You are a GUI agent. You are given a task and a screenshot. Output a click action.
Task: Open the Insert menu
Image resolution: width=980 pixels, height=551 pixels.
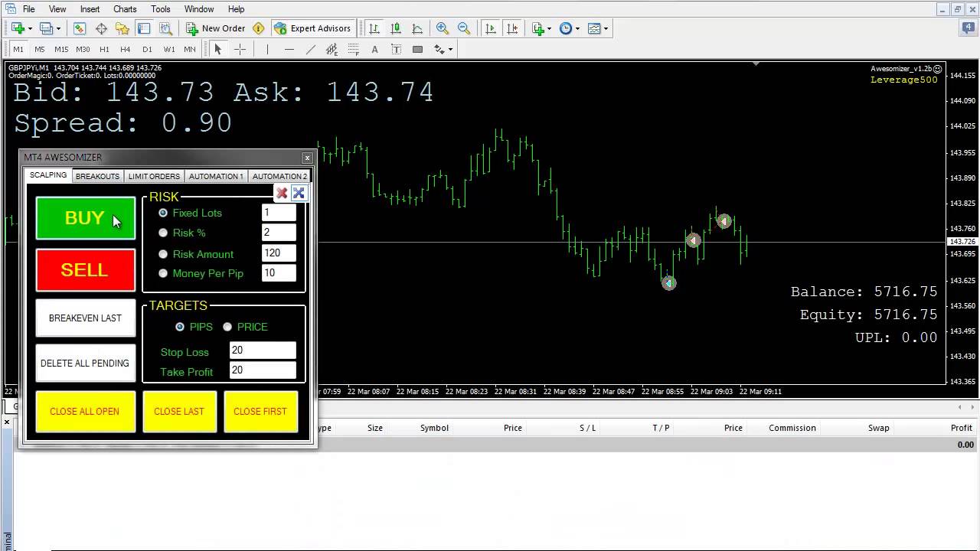click(90, 9)
